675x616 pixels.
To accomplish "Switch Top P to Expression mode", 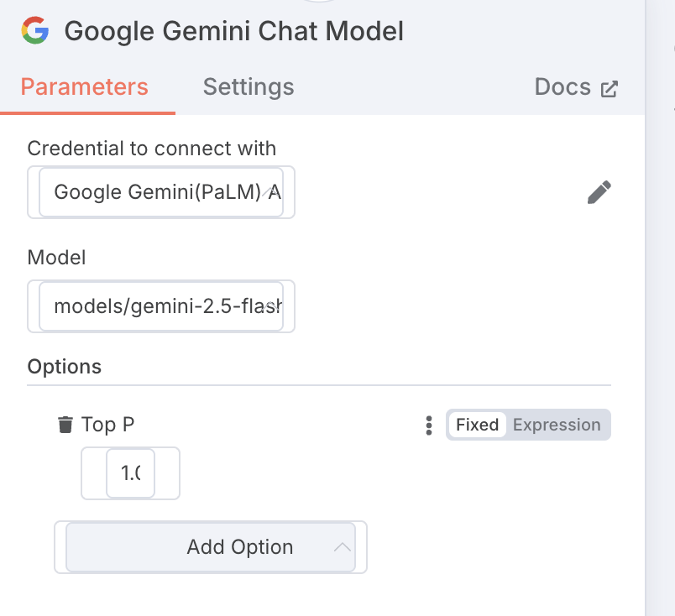I will pos(557,425).
